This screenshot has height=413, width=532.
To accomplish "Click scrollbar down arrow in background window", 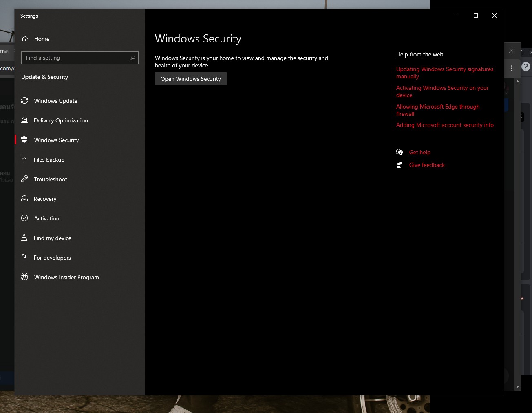I will pyautogui.click(x=517, y=386).
